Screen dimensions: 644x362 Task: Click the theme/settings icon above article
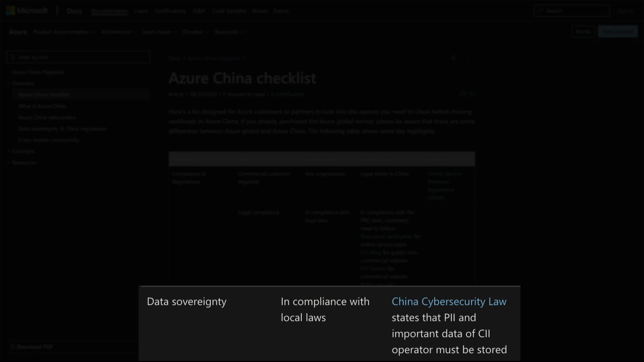[x=454, y=58]
